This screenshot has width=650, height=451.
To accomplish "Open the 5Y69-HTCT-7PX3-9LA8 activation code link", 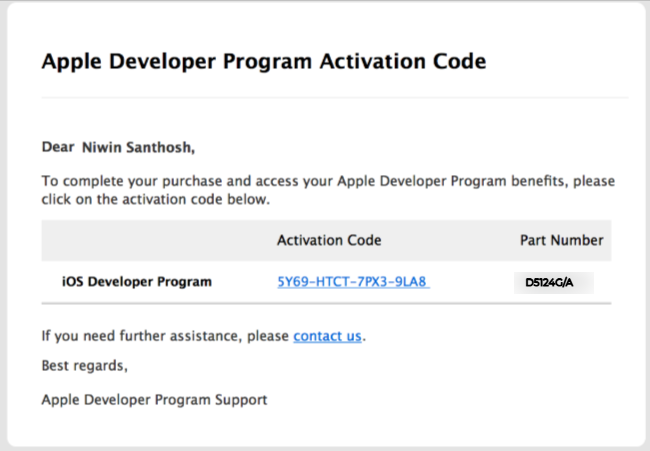I will pos(352,282).
